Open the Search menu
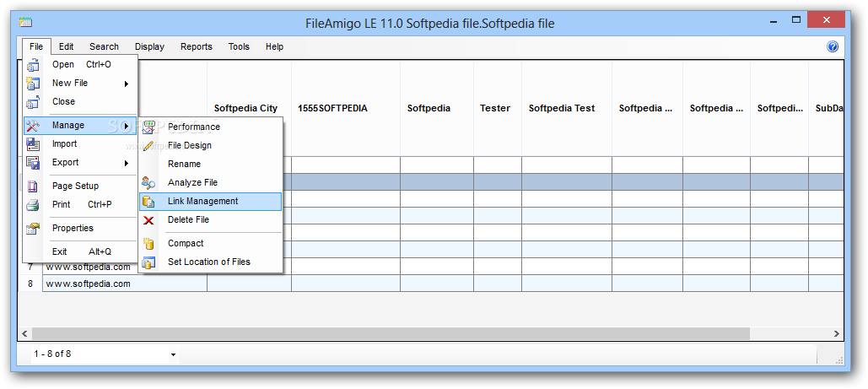Viewport: 868px width, 389px height. click(x=104, y=46)
